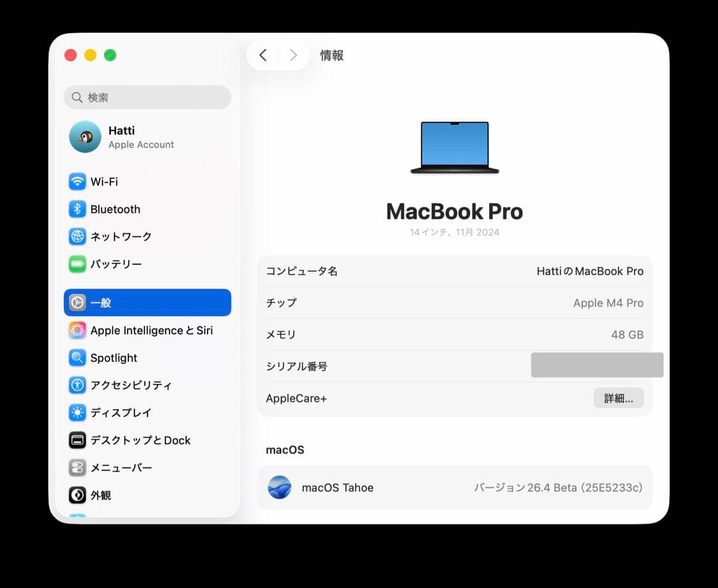The image size is (718, 588).
Task: Open Spotlight magnifier icon
Action: [x=77, y=358]
